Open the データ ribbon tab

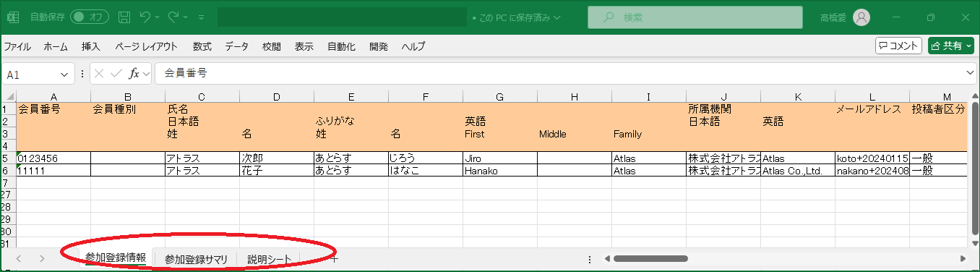236,46
